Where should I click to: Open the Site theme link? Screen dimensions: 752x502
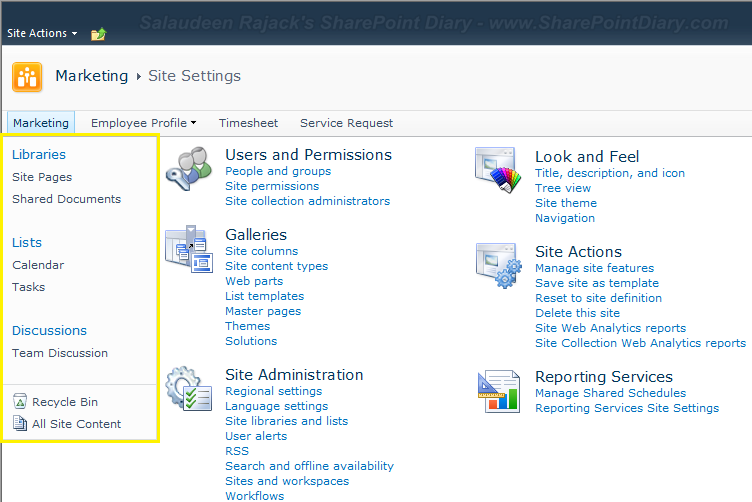point(565,203)
